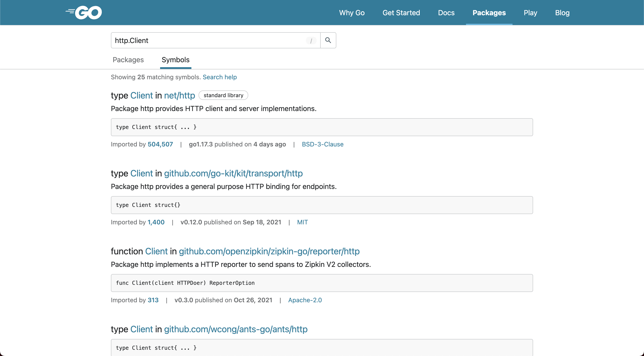This screenshot has height=356, width=644.
Task: Open the Blog navigation link
Action: pos(562,13)
